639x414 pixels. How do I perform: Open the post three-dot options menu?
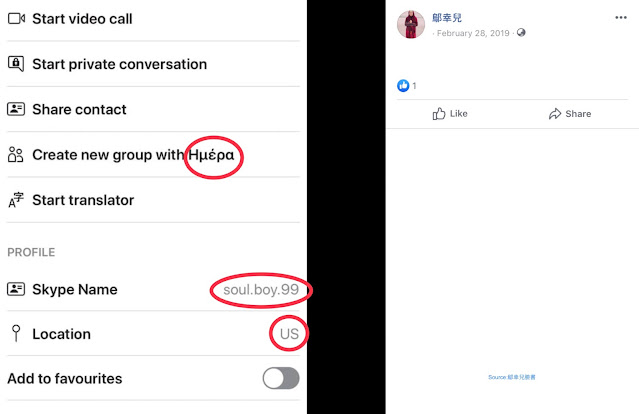click(x=621, y=18)
